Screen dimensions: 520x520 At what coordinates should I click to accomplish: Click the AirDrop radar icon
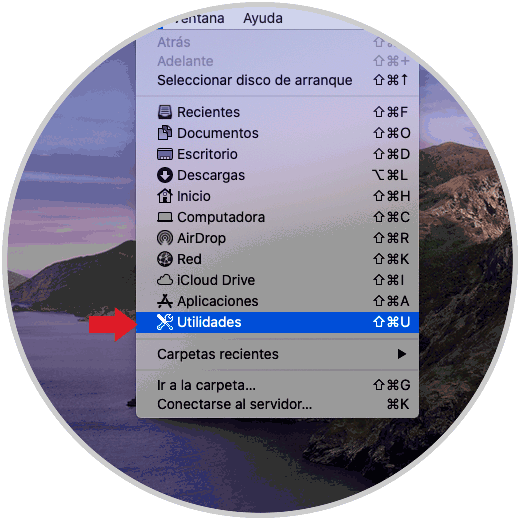point(165,238)
